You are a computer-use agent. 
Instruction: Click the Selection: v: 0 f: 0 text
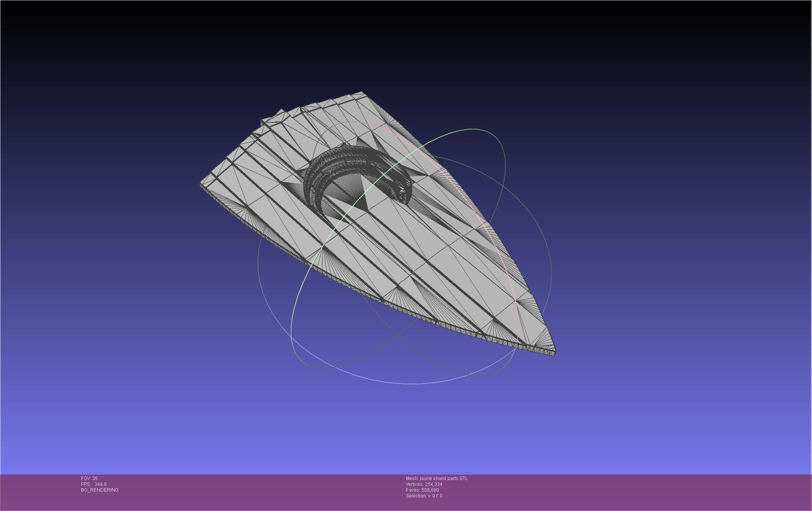(x=424, y=496)
